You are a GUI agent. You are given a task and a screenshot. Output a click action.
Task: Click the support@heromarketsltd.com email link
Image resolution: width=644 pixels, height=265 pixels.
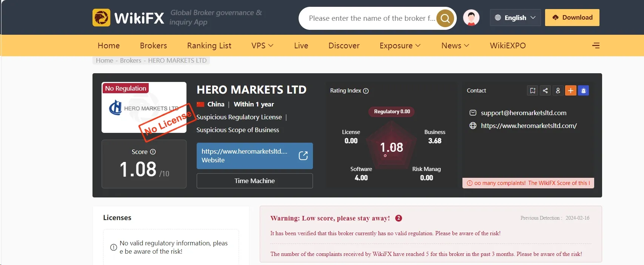524,113
